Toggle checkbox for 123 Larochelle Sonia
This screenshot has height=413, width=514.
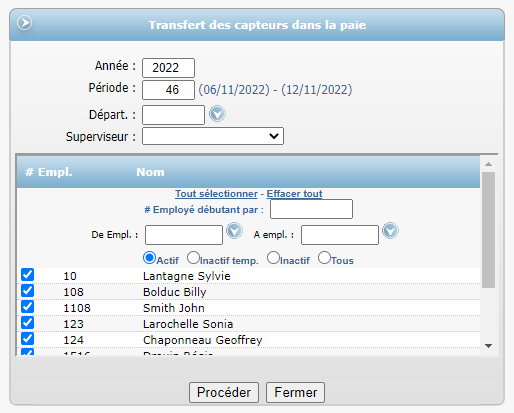pos(27,323)
